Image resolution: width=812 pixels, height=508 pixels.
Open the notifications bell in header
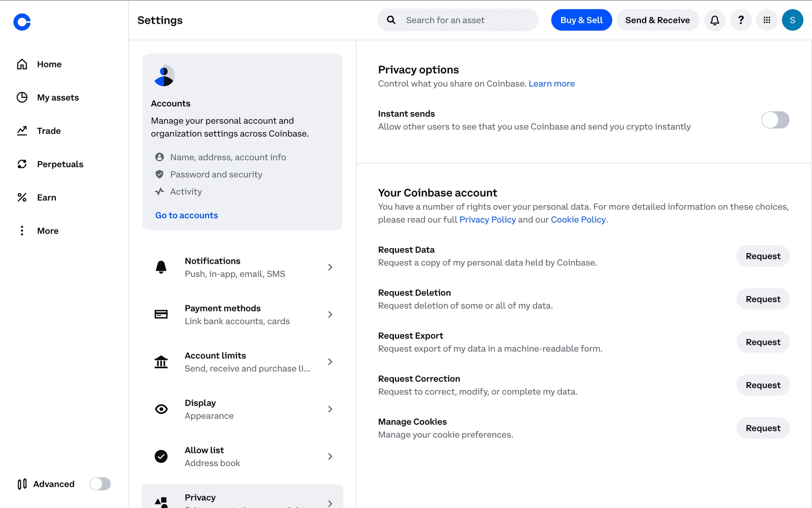[715, 20]
